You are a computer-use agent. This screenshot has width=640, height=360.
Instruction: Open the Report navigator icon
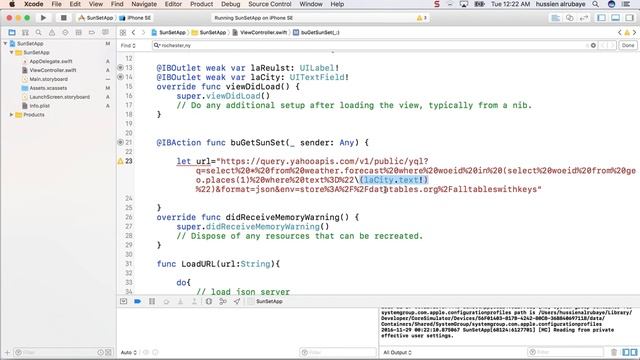tap(105, 32)
